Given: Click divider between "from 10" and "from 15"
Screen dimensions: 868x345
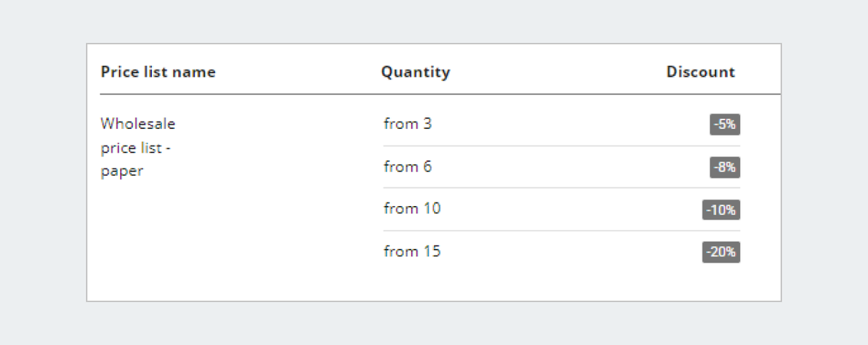Looking at the screenshot, I should click(x=561, y=231).
